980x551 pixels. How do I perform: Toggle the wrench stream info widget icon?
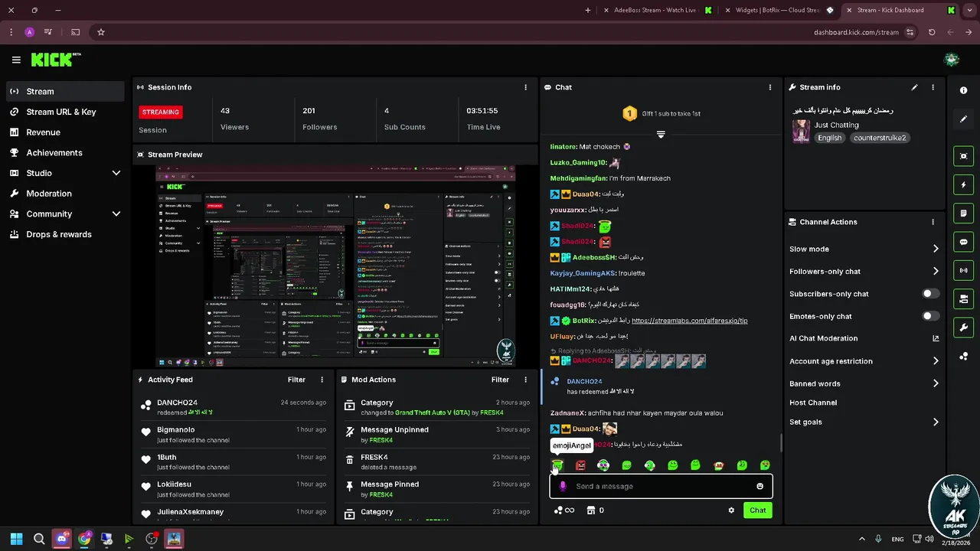963,328
